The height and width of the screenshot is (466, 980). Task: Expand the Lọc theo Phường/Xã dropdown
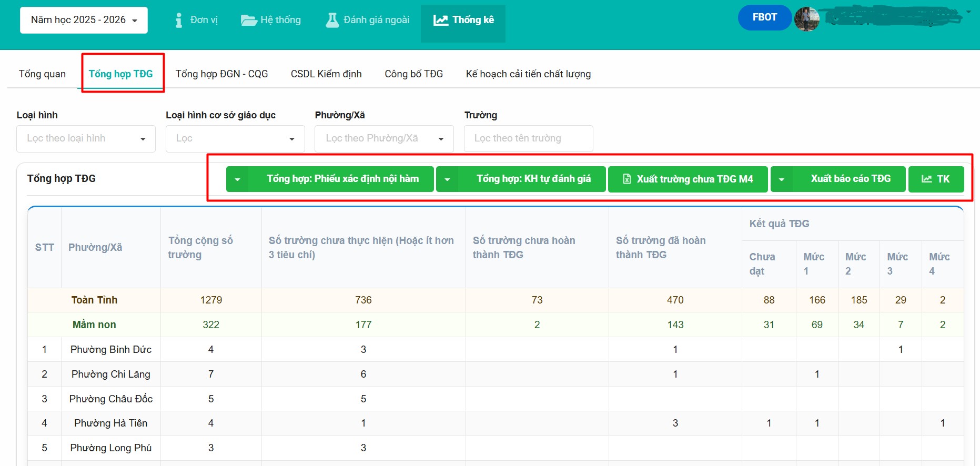pos(384,139)
